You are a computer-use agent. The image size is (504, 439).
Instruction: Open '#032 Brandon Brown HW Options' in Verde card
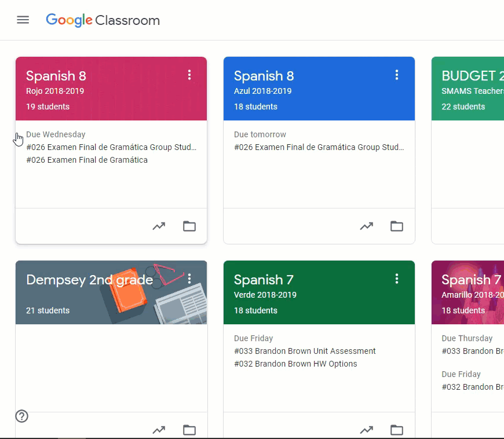[295, 364]
